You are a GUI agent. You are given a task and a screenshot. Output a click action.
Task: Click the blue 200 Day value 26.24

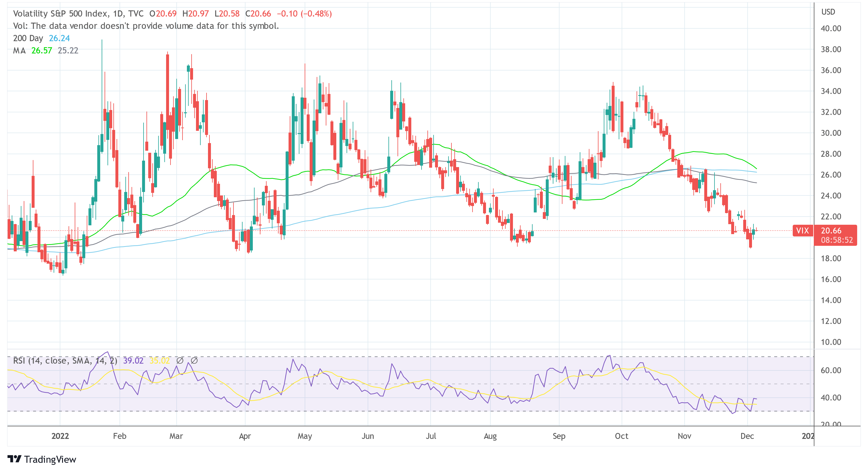pos(59,38)
